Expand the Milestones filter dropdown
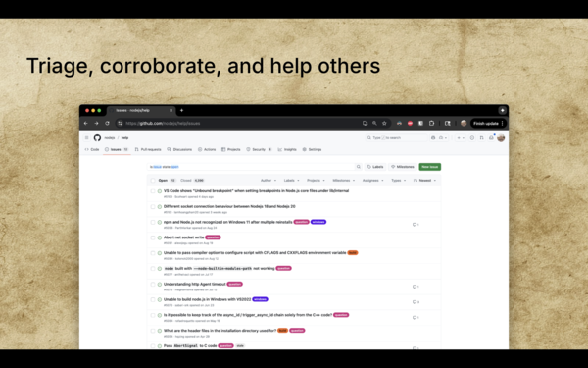 pyautogui.click(x=344, y=181)
